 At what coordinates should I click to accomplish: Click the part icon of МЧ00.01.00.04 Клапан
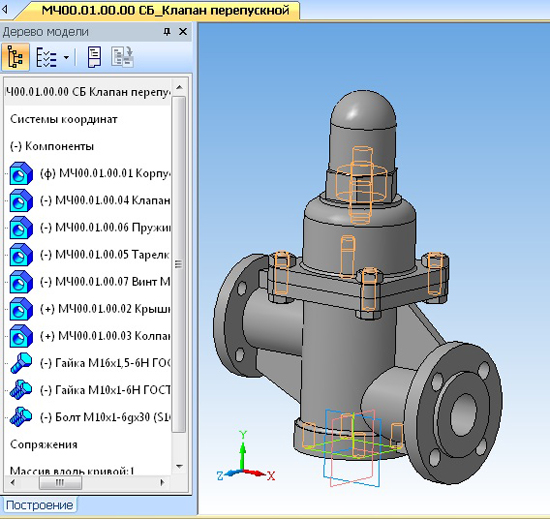click(x=21, y=200)
